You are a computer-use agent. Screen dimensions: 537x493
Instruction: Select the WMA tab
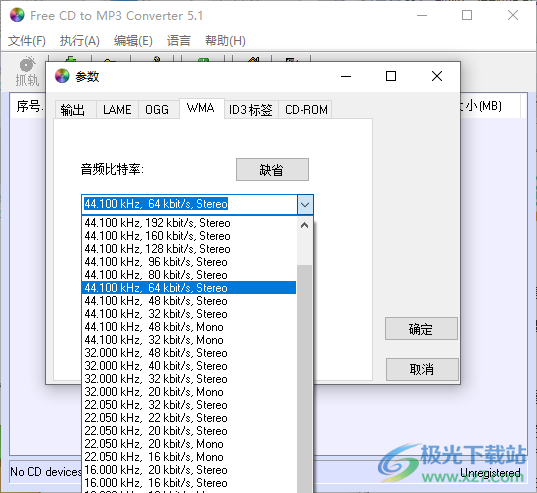tap(201, 108)
